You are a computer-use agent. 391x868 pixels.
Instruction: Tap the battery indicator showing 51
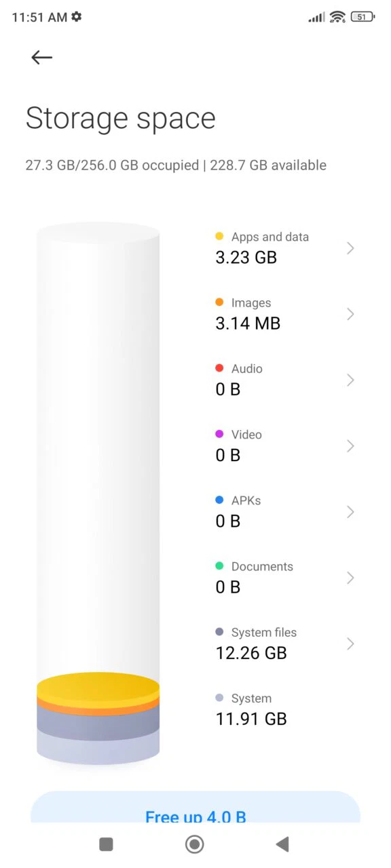coord(360,16)
